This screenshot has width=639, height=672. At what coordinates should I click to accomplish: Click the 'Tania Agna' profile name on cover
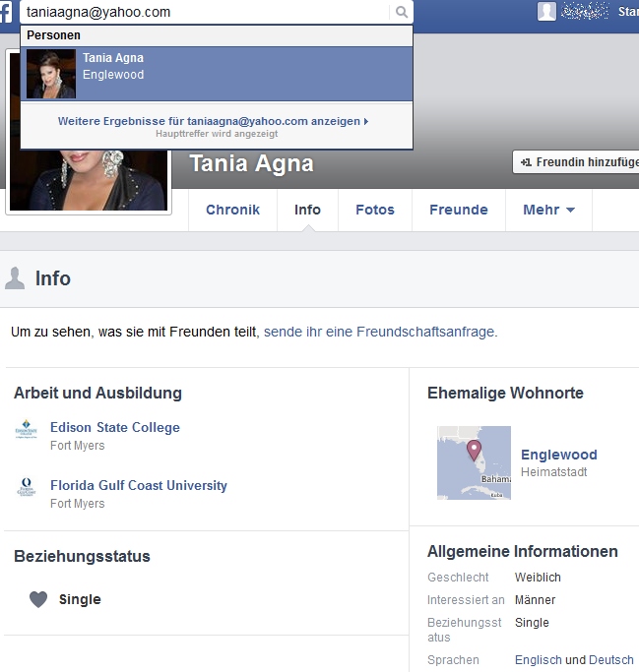pyautogui.click(x=252, y=163)
